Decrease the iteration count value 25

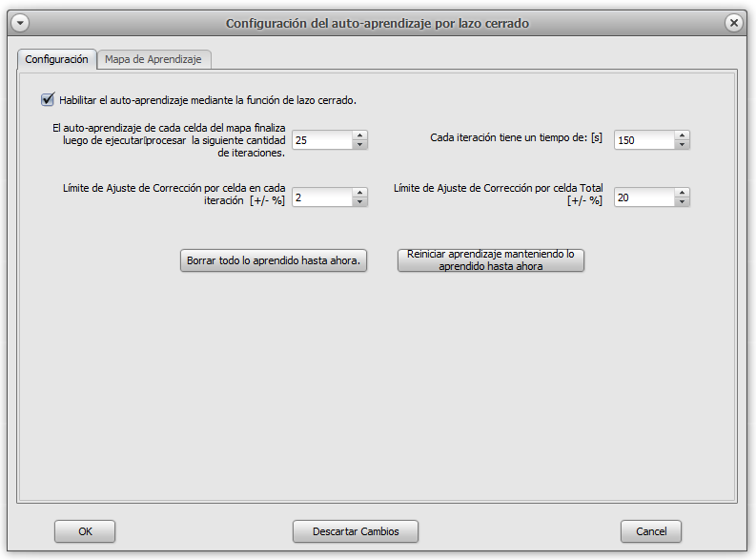[x=359, y=145]
